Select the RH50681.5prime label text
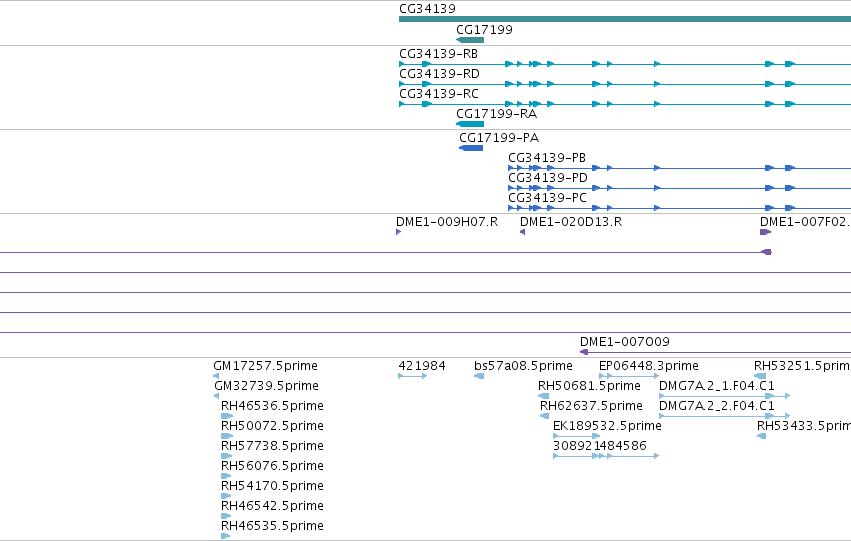The width and height of the screenshot is (851, 541). tap(589, 386)
